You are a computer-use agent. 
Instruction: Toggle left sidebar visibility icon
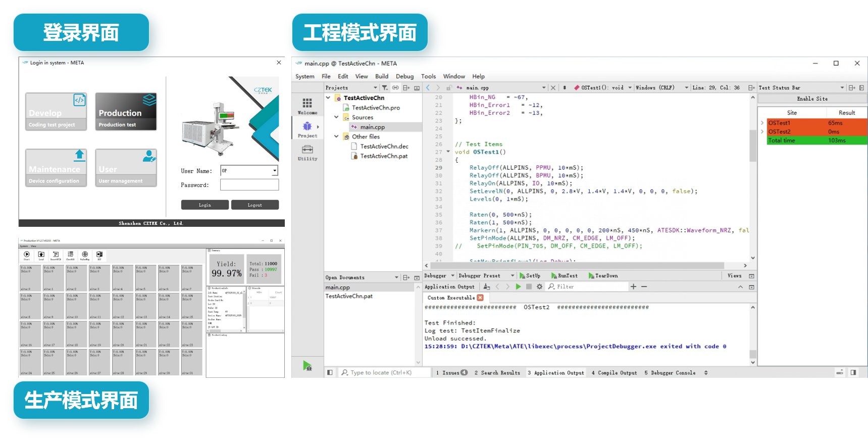click(x=330, y=372)
